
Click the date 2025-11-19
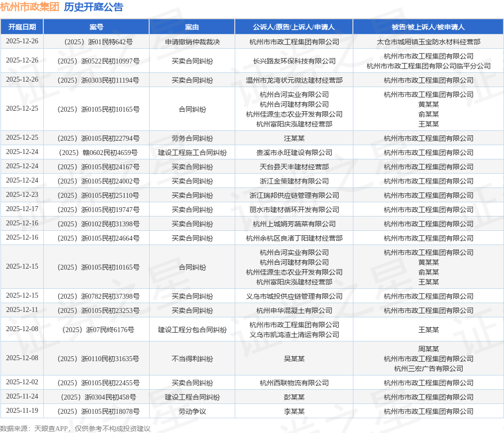22,411
